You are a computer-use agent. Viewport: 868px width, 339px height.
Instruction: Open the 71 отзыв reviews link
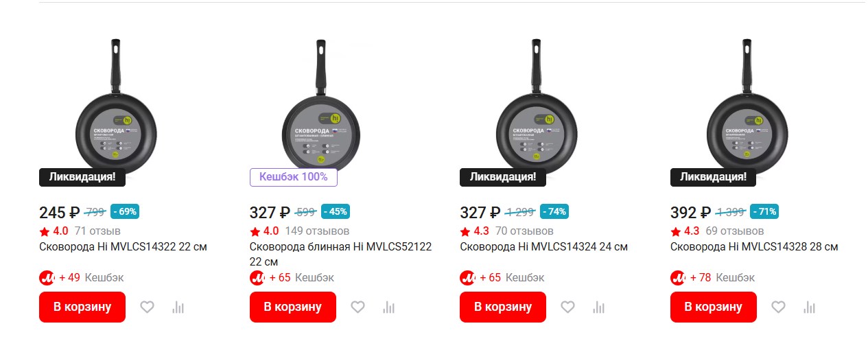pyautogui.click(x=97, y=231)
